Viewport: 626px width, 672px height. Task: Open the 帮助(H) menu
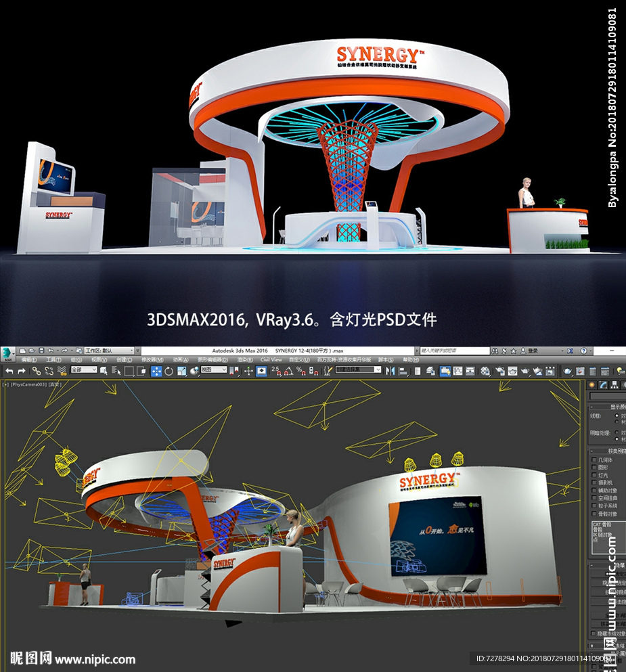click(x=411, y=360)
